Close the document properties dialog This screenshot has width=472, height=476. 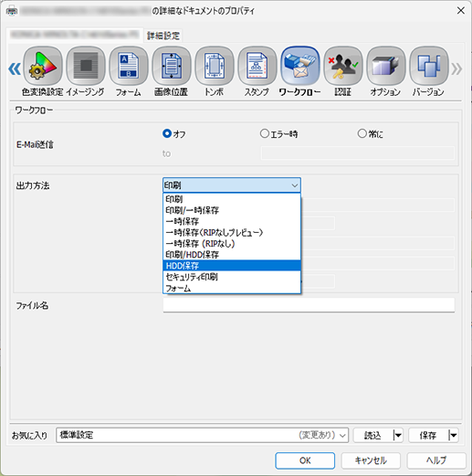(461, 11)
